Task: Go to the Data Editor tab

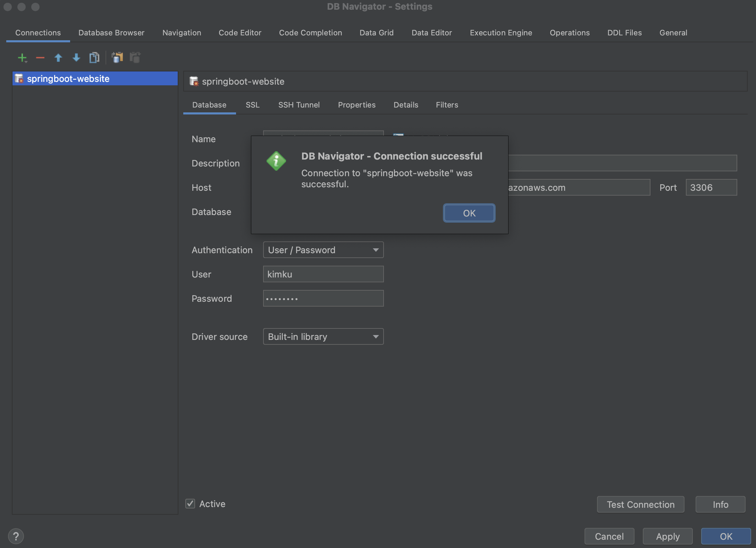Action: click(x=432, y=33)
